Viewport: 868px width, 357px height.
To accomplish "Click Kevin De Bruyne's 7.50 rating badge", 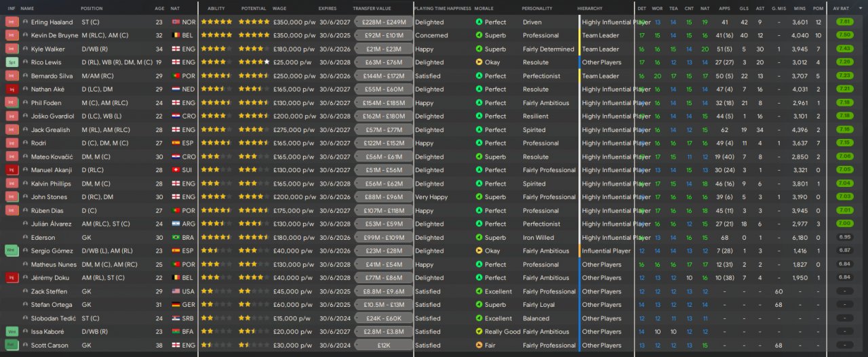I will click(845, 35).
